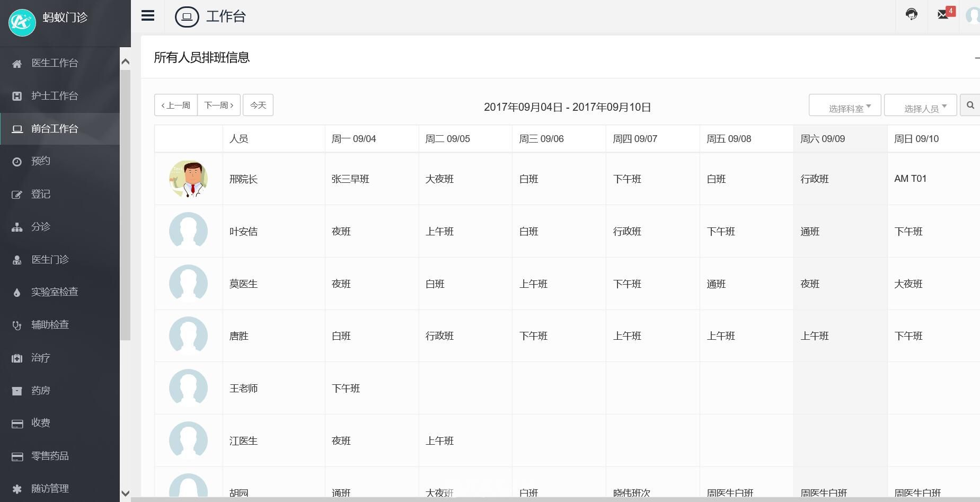The image size is (980, 502).
Task: Expand the 选择科室 dropdown
Action: click(845, 105)
